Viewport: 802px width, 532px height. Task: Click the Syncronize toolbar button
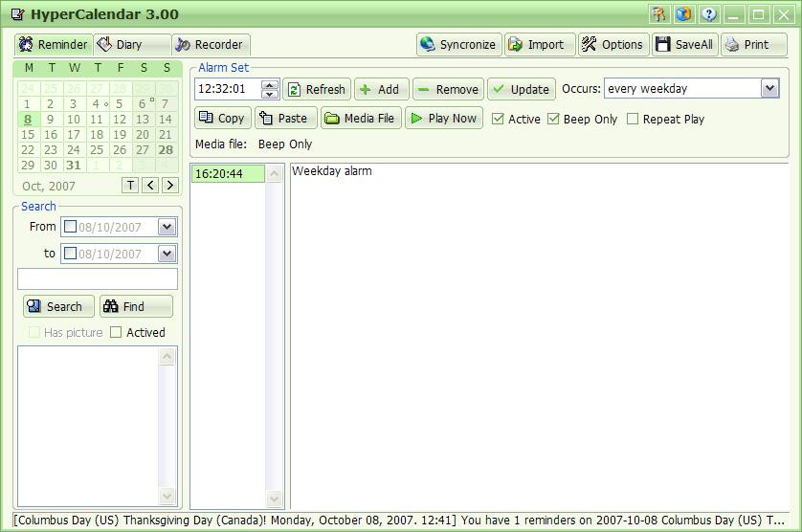(458, 45)
